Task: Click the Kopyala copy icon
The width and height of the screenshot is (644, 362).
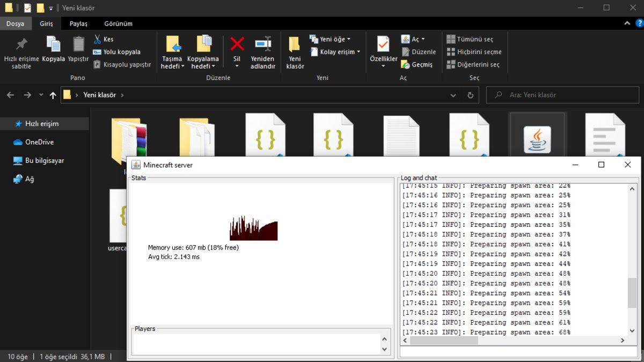Action: (53, 44)
